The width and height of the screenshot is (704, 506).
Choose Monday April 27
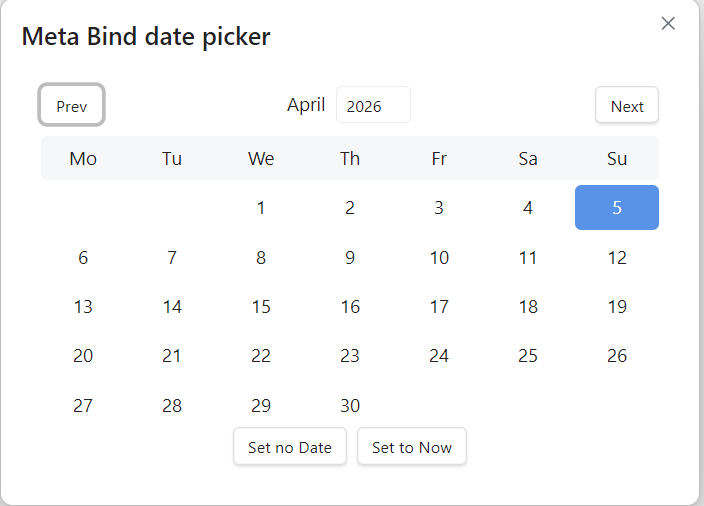[x=83, y=406]
